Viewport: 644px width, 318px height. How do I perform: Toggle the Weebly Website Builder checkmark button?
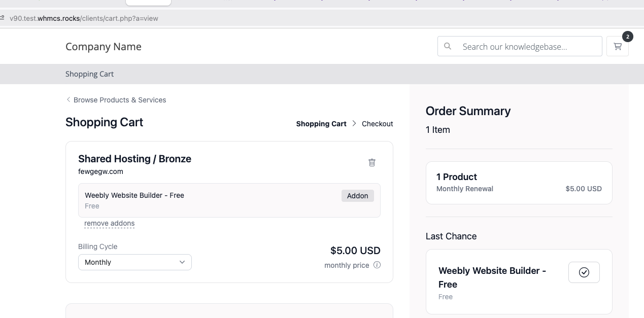584,272
